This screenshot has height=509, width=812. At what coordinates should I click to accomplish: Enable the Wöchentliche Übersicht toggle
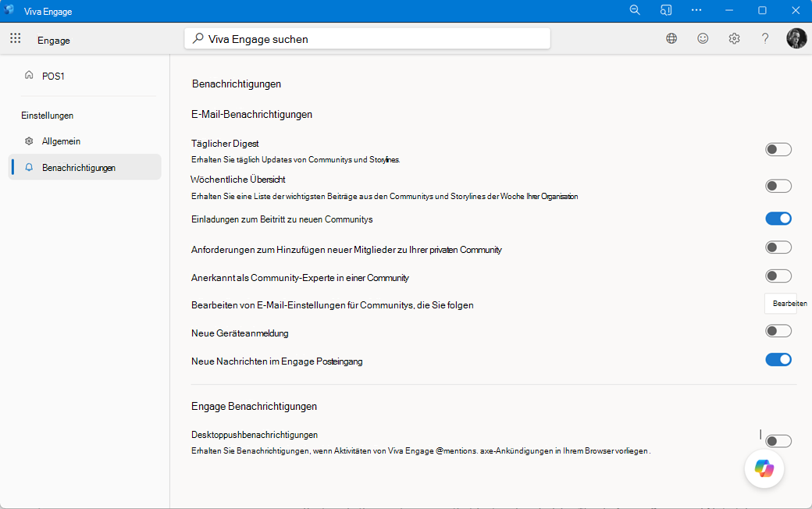pos(778,186)
